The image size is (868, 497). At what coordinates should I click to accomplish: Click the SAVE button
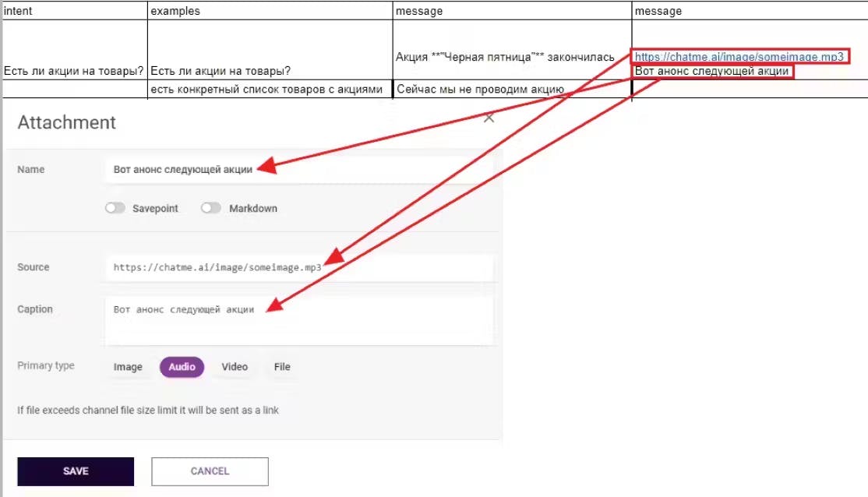(76, 471)
